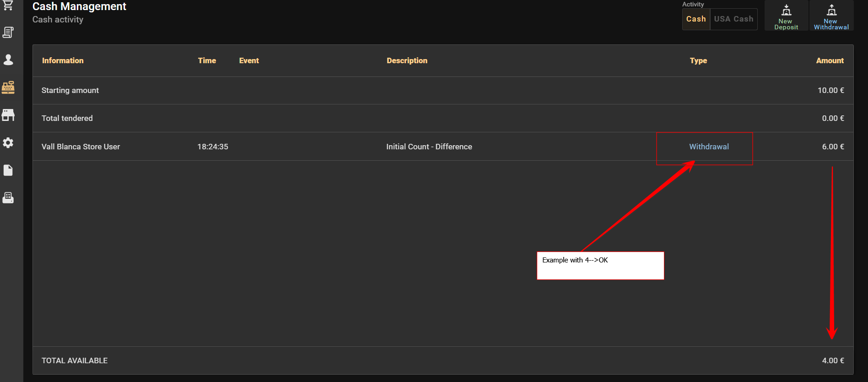The image size is (868, 382).
Task: Select the 4.00 € total available value
Action: 833,360
